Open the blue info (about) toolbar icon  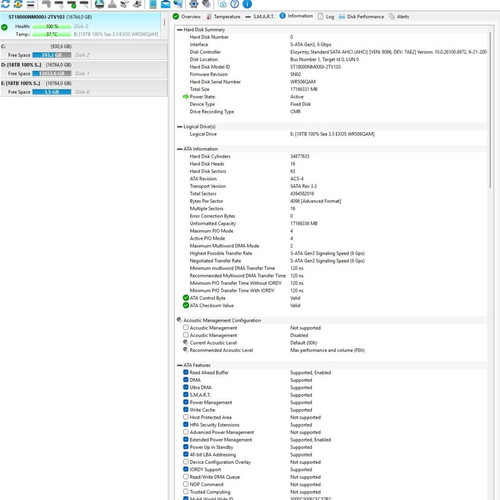(x=247, y=4)
